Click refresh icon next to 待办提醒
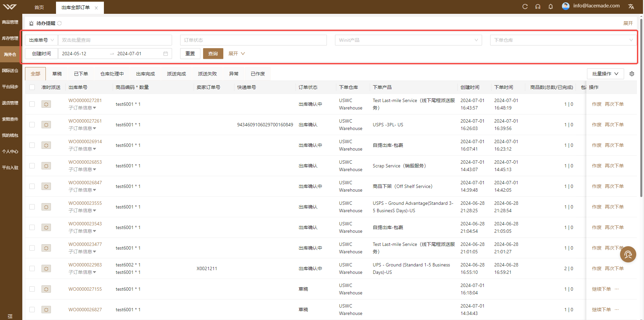 coord(59,23)
